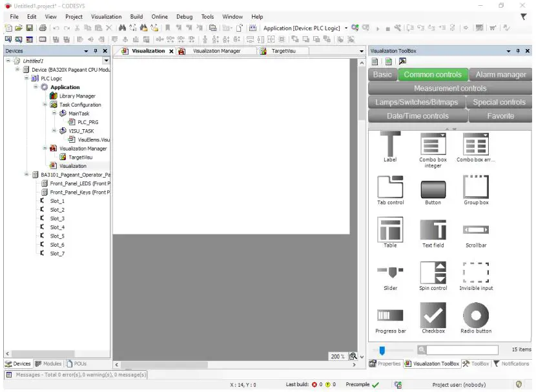Select the Button control icon

point(433,188)
